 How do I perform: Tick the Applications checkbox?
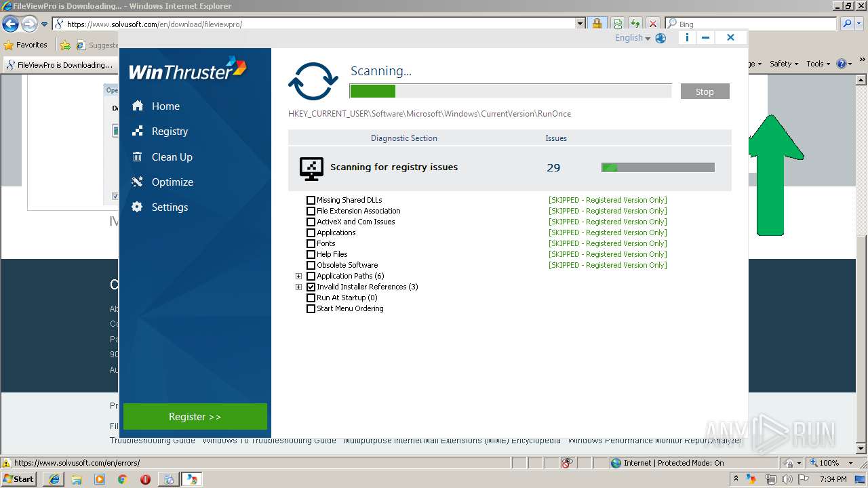coord(311,232)
